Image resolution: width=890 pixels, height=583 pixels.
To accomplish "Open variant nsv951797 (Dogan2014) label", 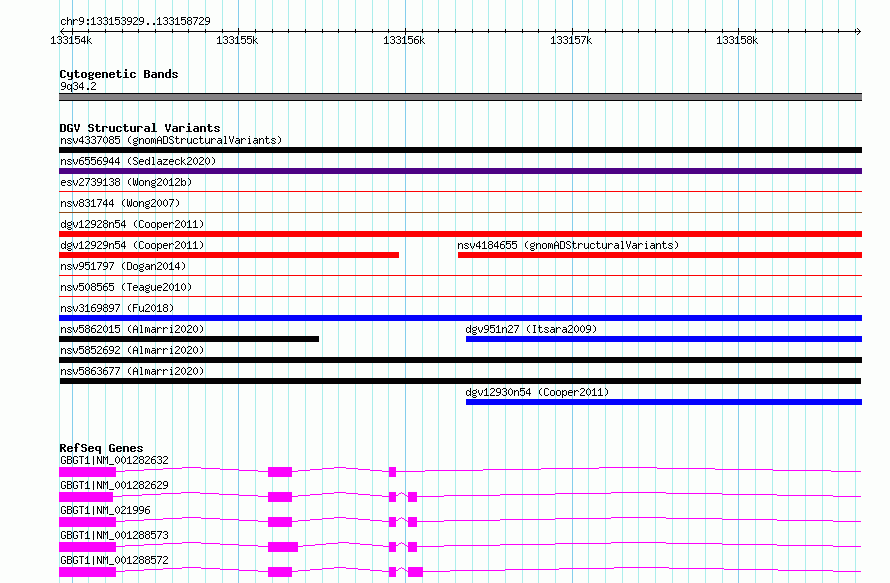I will coord(123,266).
